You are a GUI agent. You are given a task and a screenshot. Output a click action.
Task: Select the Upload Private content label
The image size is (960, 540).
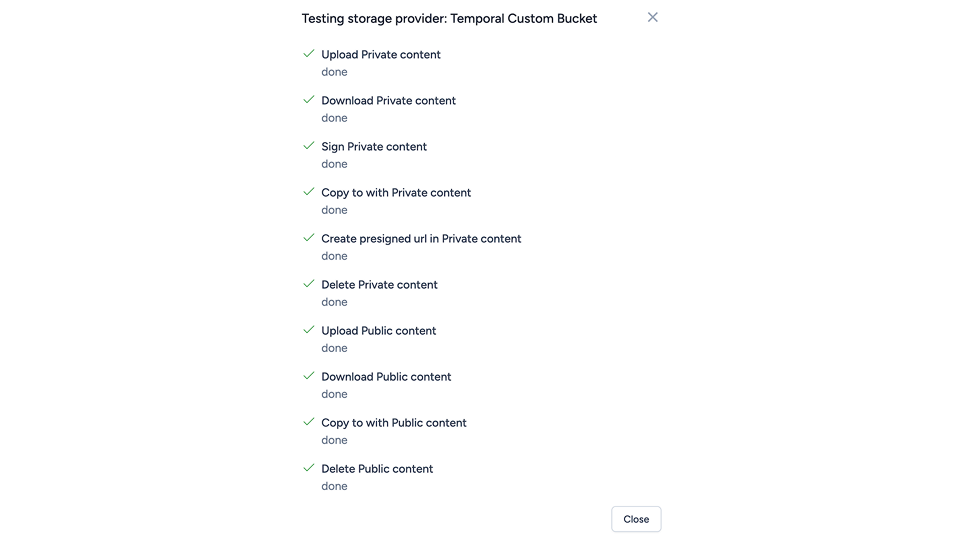click(381, 55)
